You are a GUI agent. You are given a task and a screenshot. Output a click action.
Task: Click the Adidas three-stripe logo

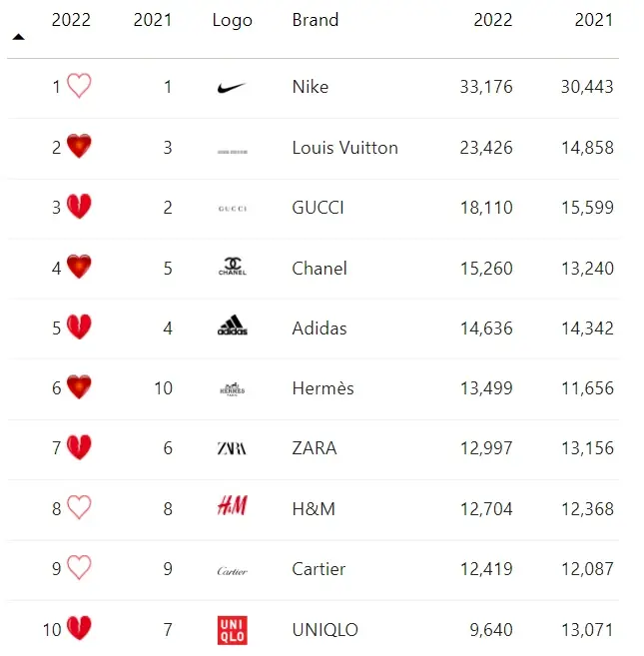233,326
